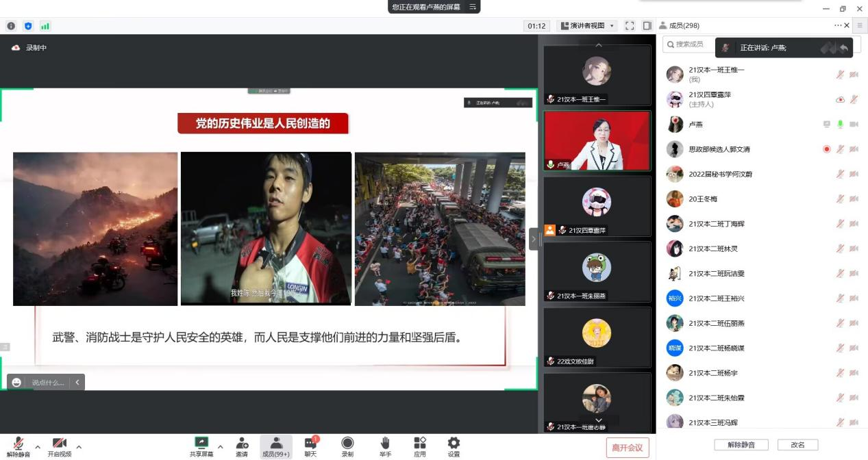Toggle camera icon in 卢燕's row

pyautogui.click(x=854, y=125)
